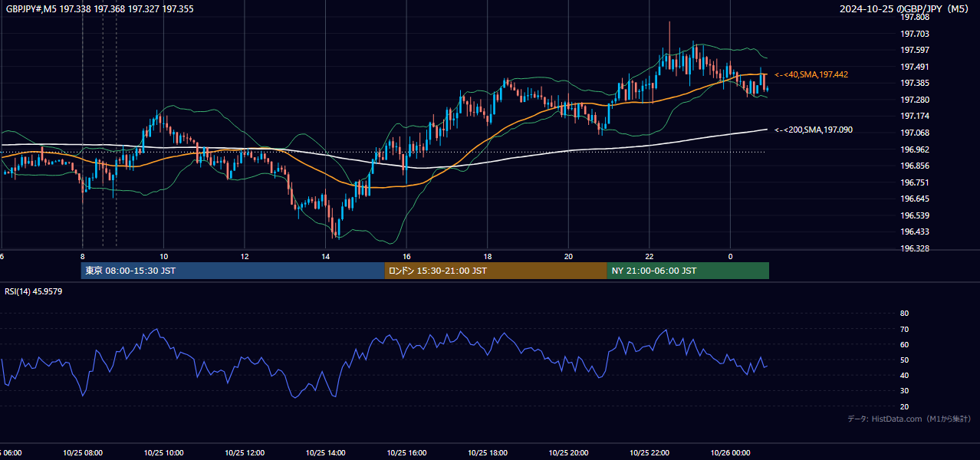Click hour marker 12 under price chart
Screen dimensions: 980x460
245,256
